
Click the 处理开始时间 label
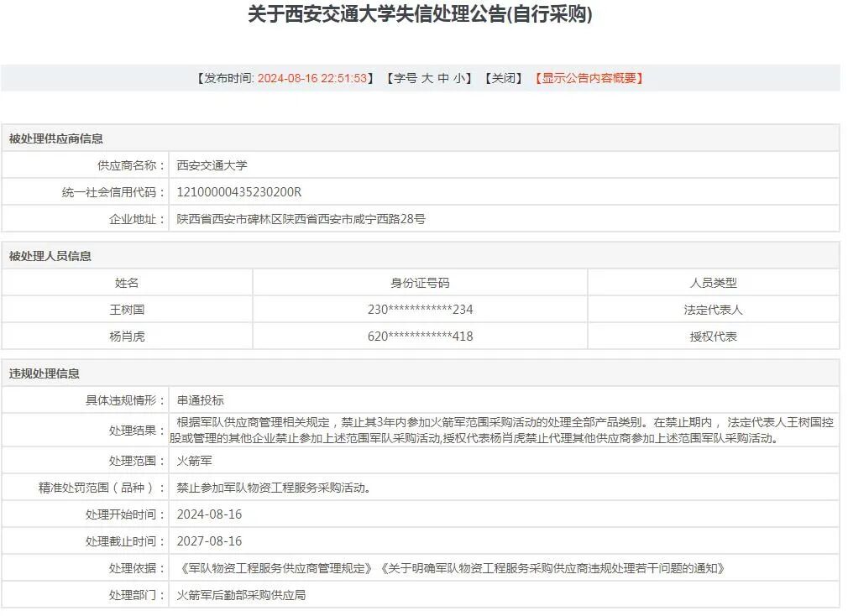[125, 514]
